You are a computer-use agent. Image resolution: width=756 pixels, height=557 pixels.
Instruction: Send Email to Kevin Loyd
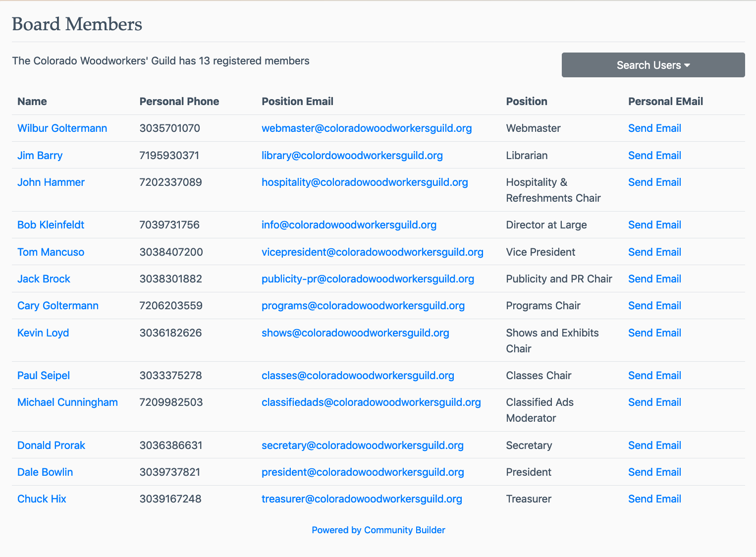(x=654, y=333)
